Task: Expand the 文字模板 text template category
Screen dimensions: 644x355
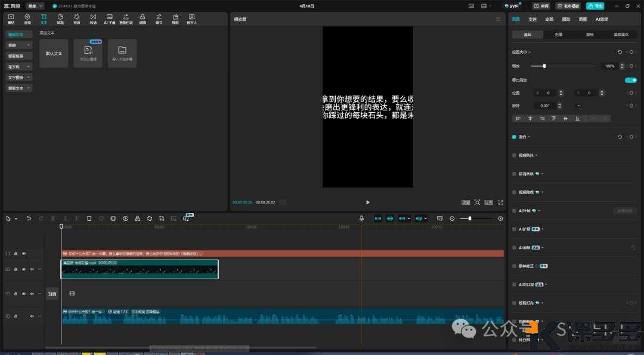Action: click(19, 78)
